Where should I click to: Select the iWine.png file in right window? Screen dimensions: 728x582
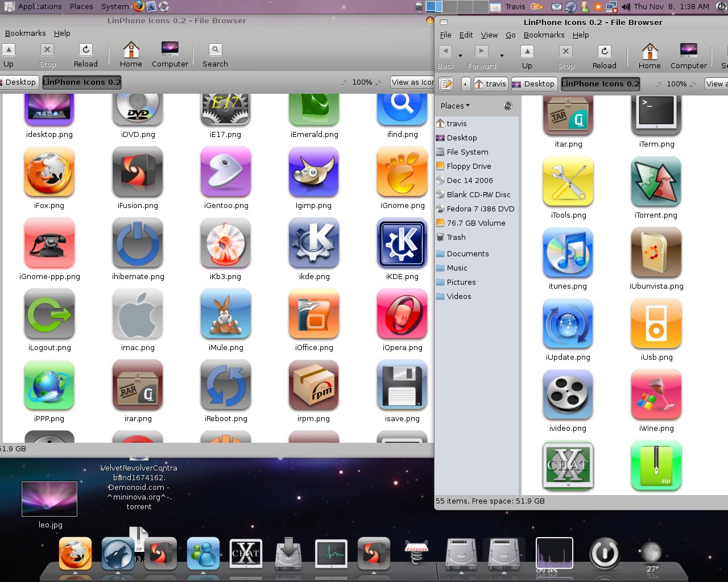656,395
